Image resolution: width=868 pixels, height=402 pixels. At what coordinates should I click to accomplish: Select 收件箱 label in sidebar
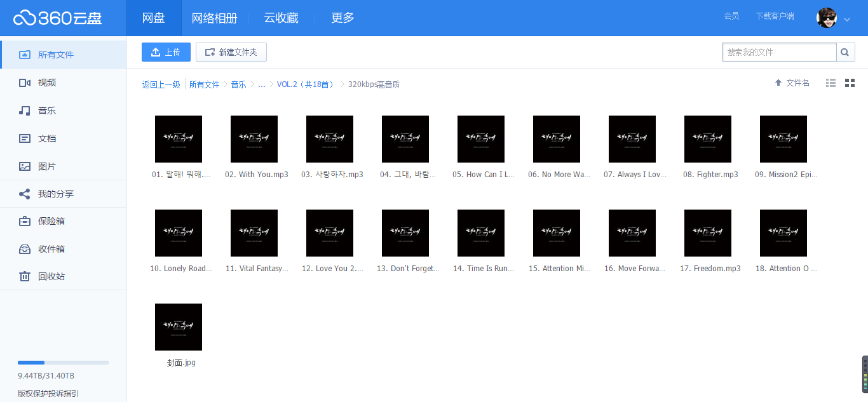[x=51, y=249]
